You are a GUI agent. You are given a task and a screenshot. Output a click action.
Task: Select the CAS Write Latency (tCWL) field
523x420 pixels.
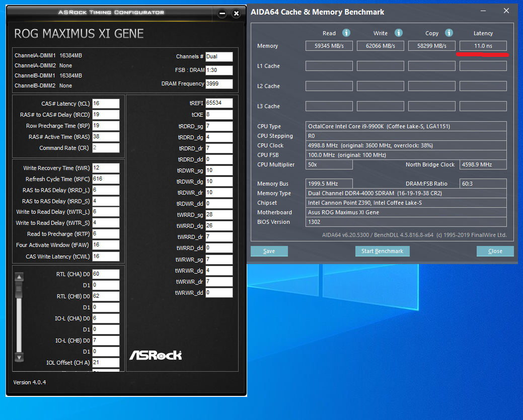coord(106,257)
